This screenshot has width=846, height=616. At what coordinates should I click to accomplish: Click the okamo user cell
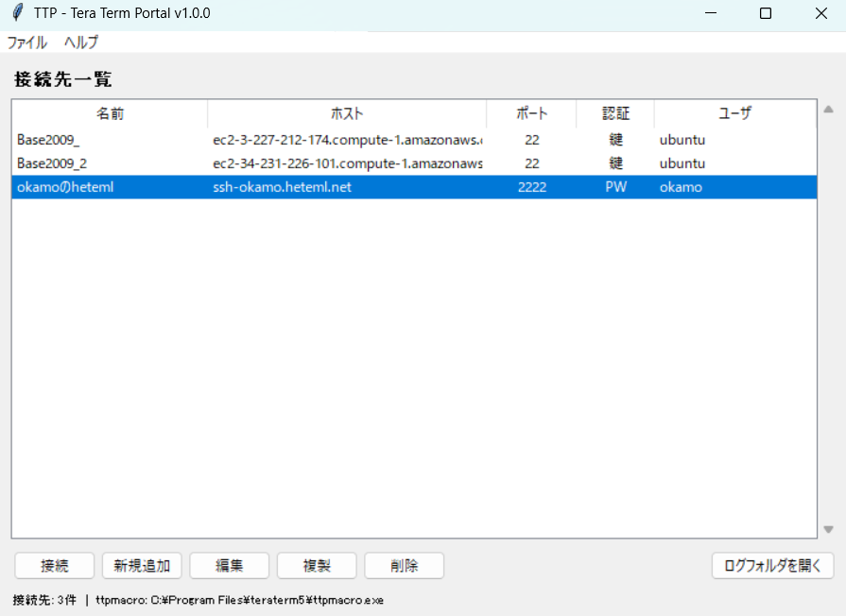click(x=735, y=187)
